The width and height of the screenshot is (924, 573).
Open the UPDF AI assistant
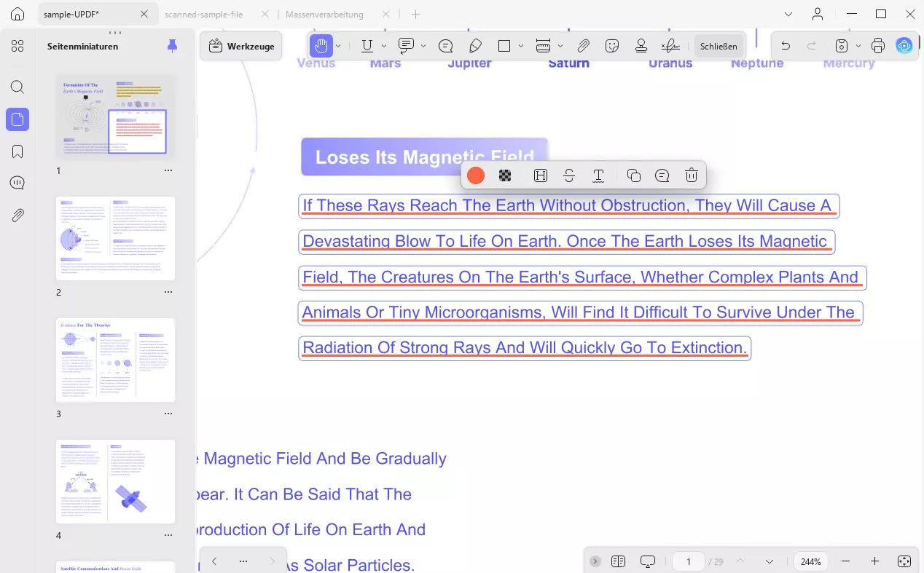pyautogui.click(x=904, y=46)
